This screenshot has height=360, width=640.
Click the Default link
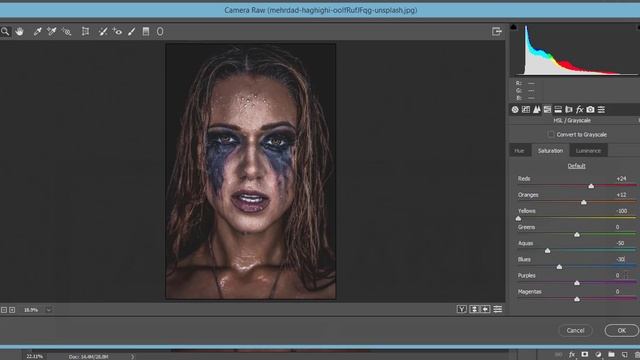tap(576, 166)
